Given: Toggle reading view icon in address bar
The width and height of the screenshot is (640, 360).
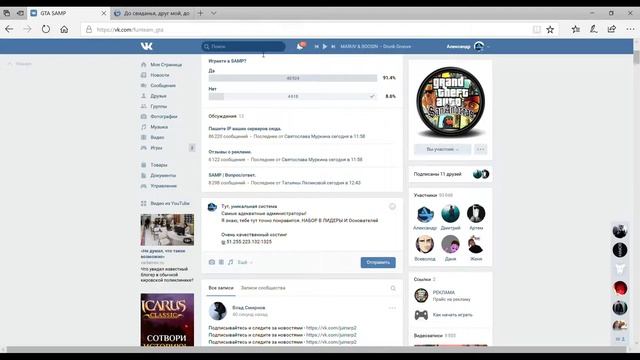Looking at the screenshot, I should 537,29.
